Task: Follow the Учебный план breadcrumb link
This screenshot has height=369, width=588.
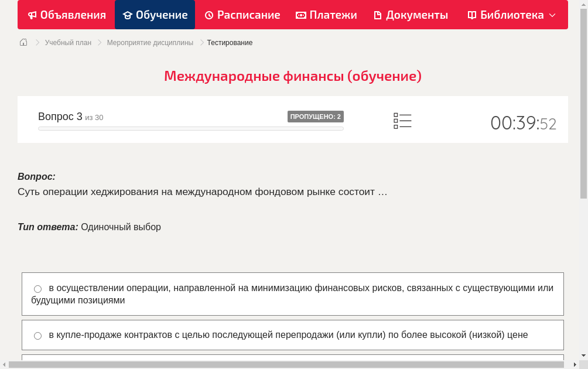Action: pyautogui.click(x=69, y=43)
